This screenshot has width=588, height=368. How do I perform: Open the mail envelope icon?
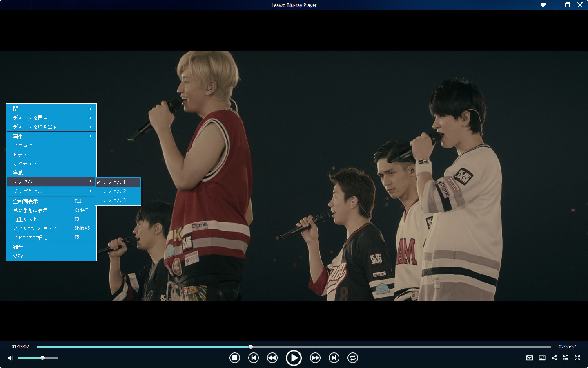click(x=530, y=358)
